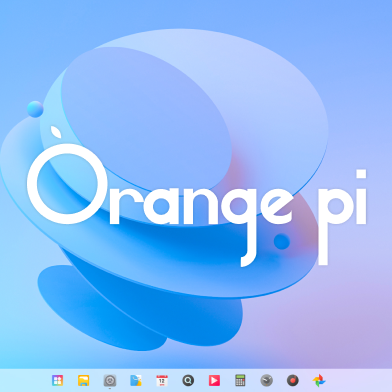This screenshot has width=392, height=392.
Task: Click empty dock space right of Photos icon
Action: pos(359,380)
